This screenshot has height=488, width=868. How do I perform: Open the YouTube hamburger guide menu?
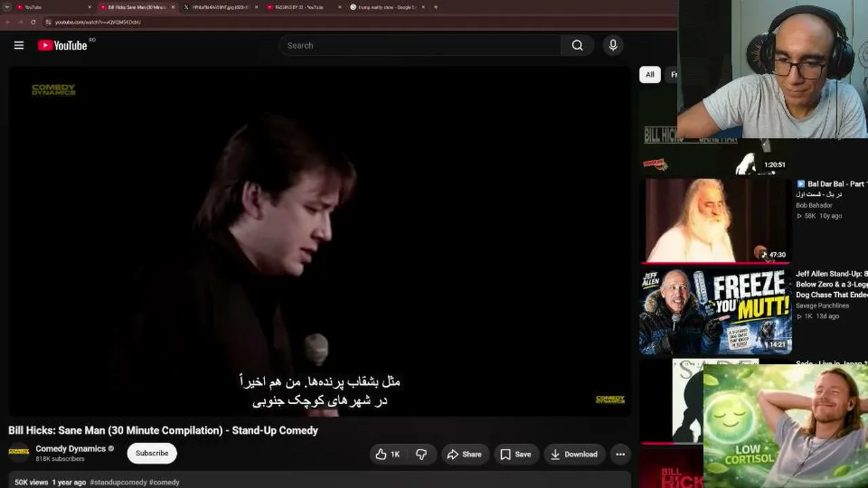(x=19, y=45)
